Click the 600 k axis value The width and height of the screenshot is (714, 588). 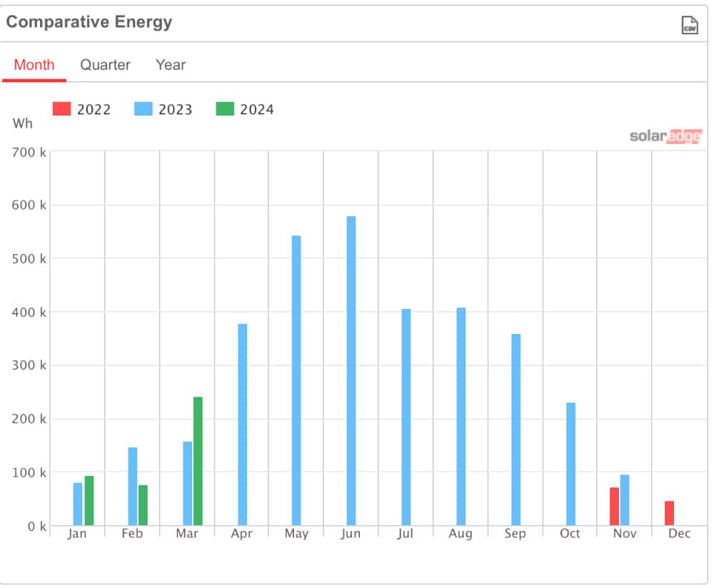point(29,206)
